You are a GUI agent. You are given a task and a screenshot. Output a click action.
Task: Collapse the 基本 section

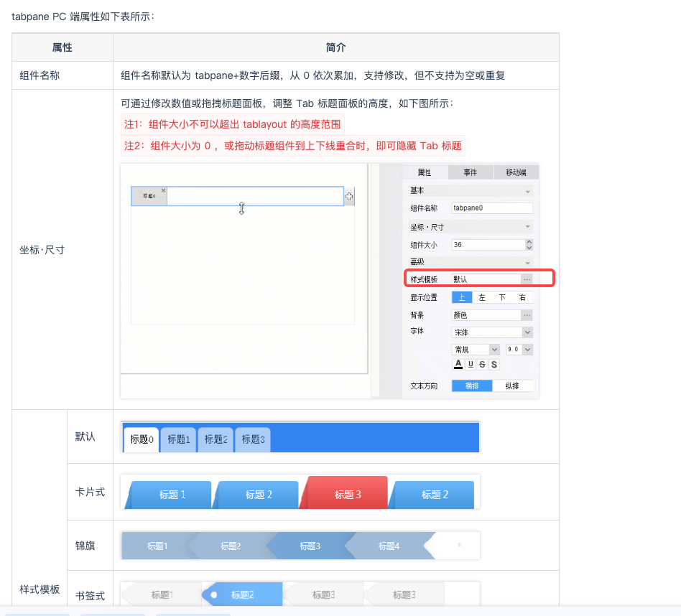click(x=527, y=192)
